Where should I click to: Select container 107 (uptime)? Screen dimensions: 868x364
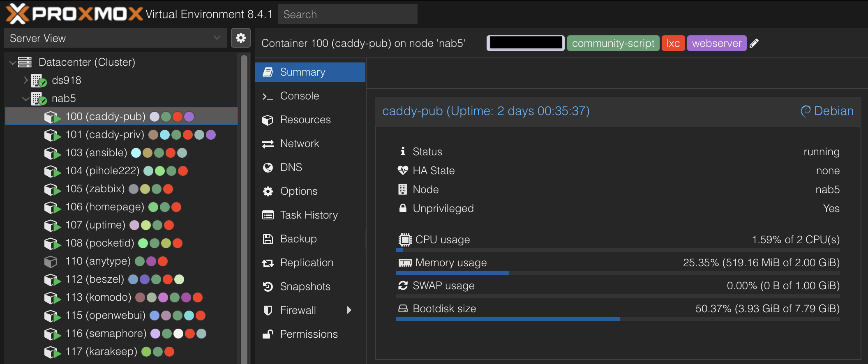point(121,225)
